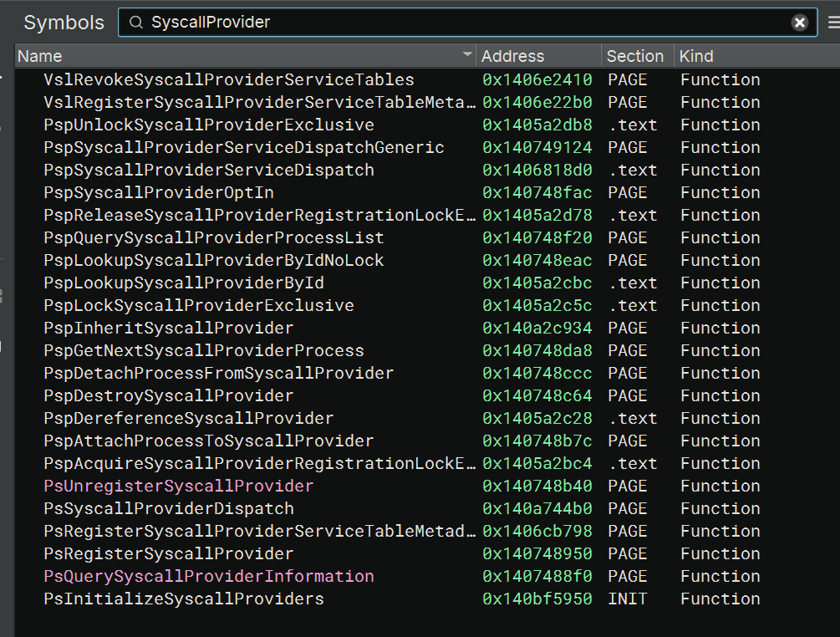This screenshot has height=637, width=840.
Task: Select PspSyscallProviderOptIn symbol
Action: [x=159, y=192]
